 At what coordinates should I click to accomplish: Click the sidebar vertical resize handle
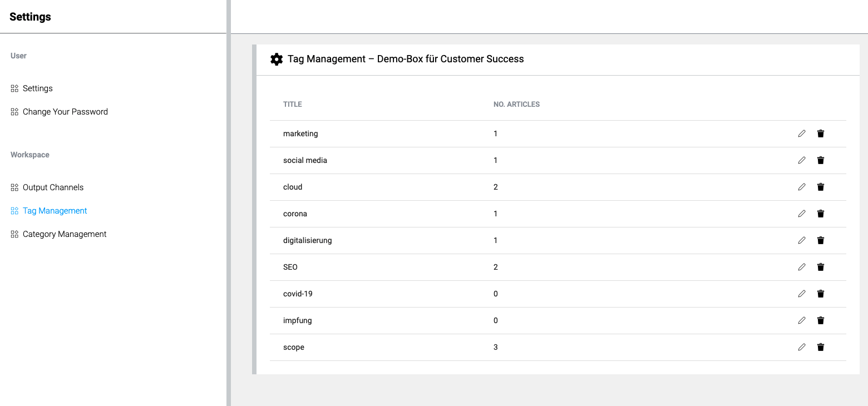[x=229, y=203]
